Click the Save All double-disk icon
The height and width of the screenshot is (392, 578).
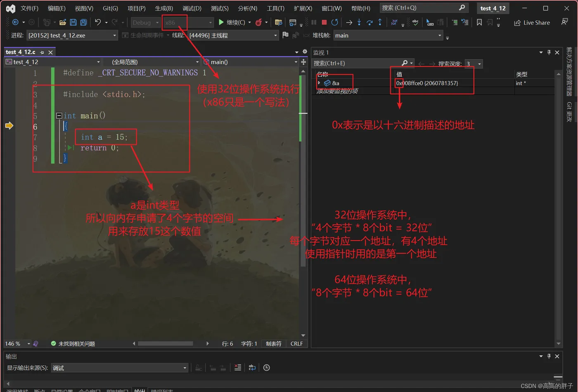pos(83,22)
